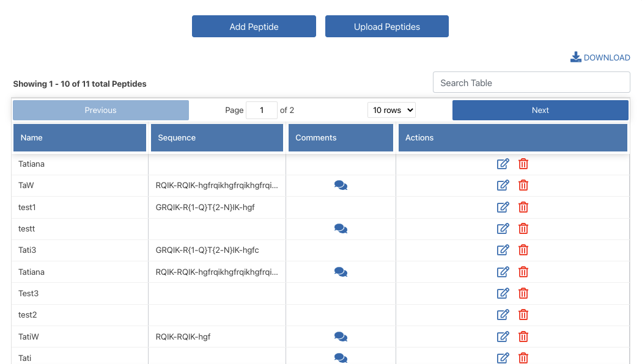Focus the Search Table input field
Image resolution: width=642 pixels, height=364 pixels.
(x=531, y=82)
